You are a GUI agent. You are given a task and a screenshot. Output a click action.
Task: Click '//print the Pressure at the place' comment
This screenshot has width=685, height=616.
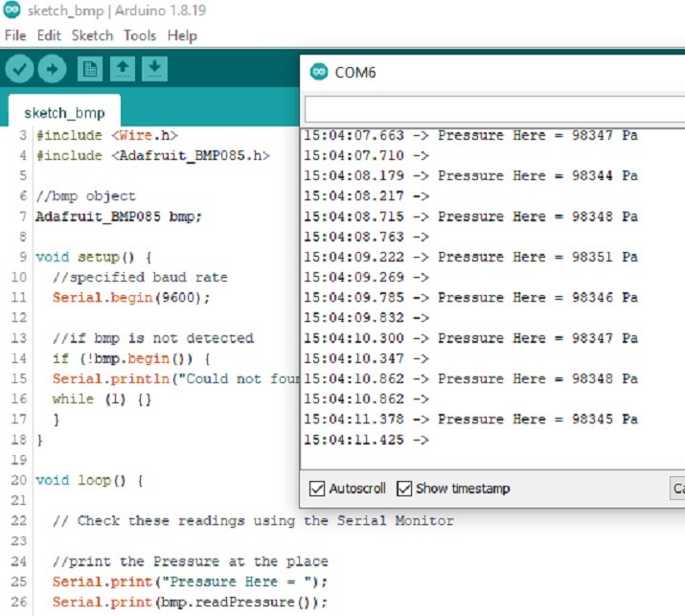pos(191,561)
